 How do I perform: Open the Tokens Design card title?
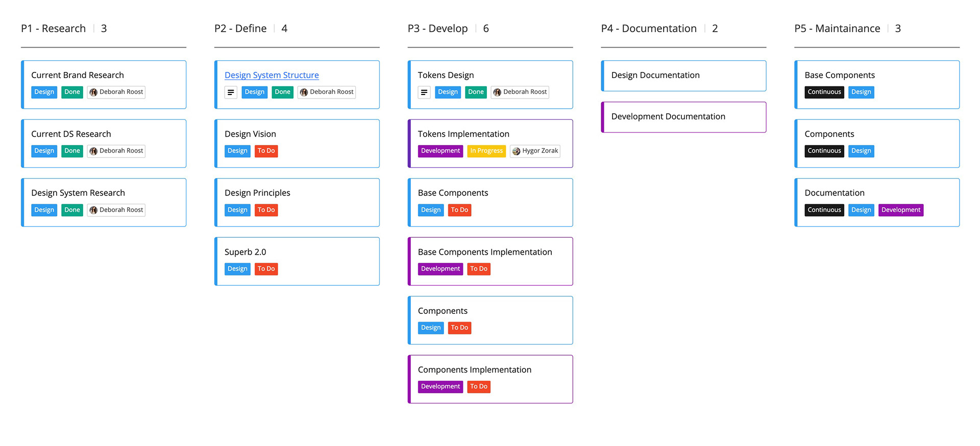point(446,75)
